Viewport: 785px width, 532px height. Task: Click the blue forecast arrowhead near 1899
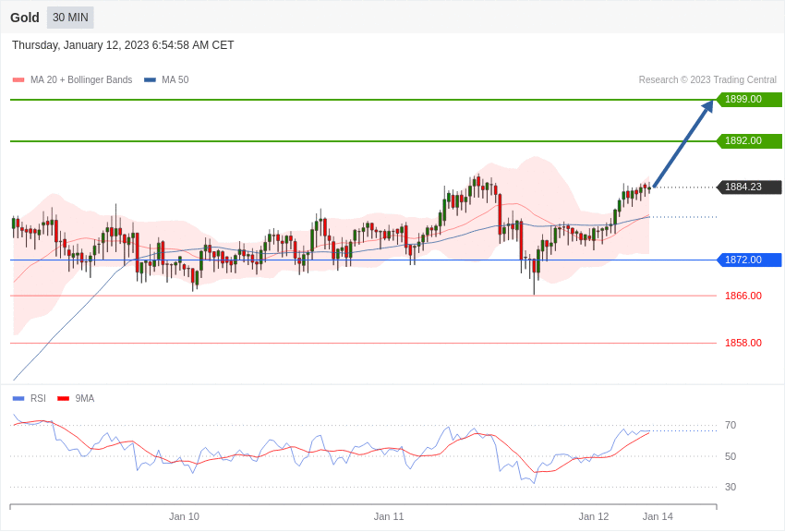[x=707, y=107]
